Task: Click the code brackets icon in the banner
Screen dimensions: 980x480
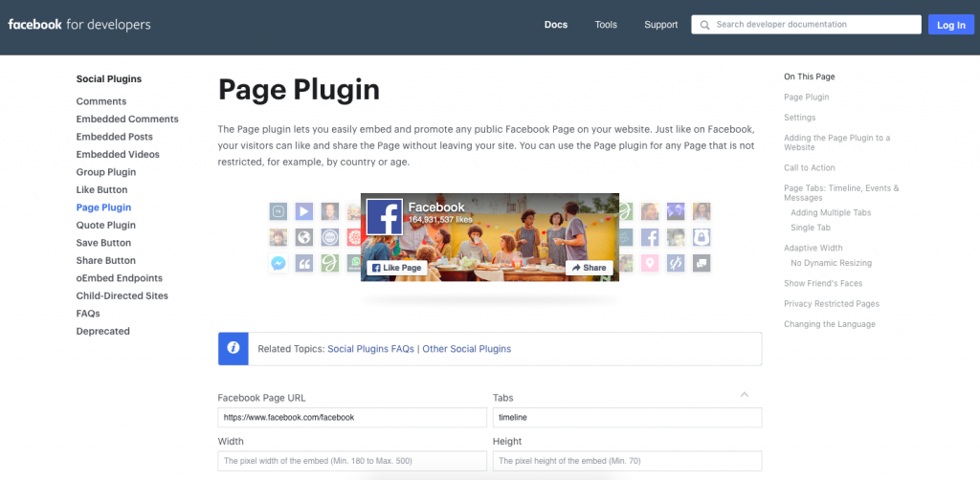Action: click(676, 263)
